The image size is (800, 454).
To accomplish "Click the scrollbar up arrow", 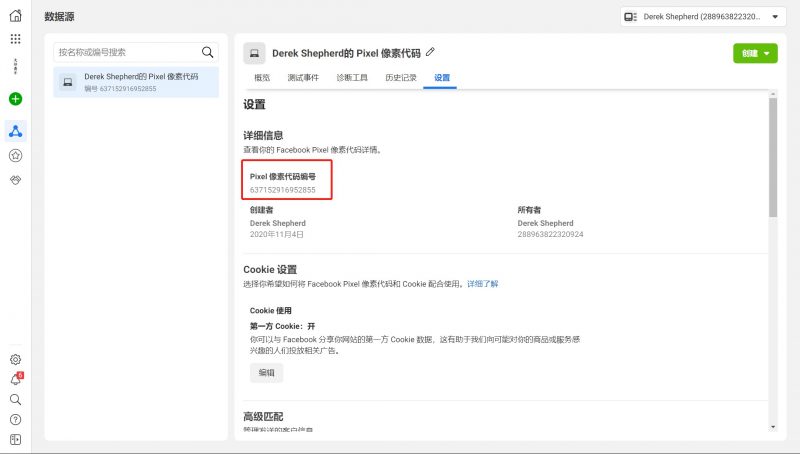I will [773, 94].
